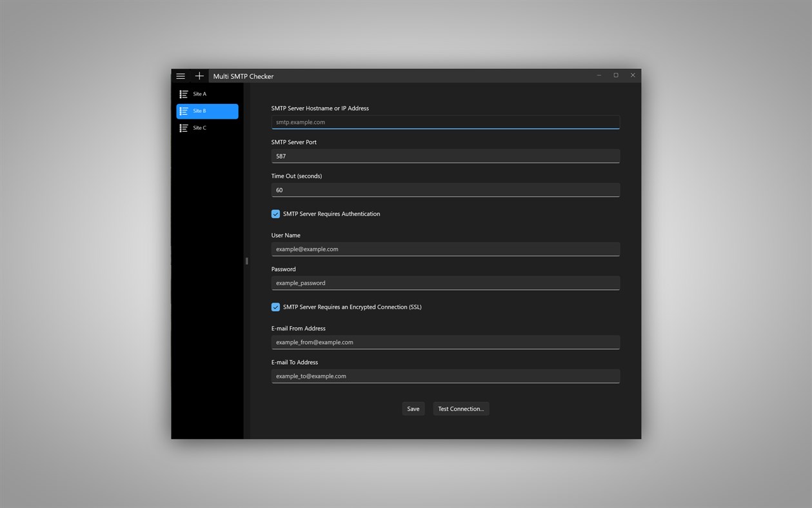Viewport: 812px width, 508px height.
Task: Uncheck SMTP Server Requires Authentication
Action: pyautogui.click(x=275, y=214)
